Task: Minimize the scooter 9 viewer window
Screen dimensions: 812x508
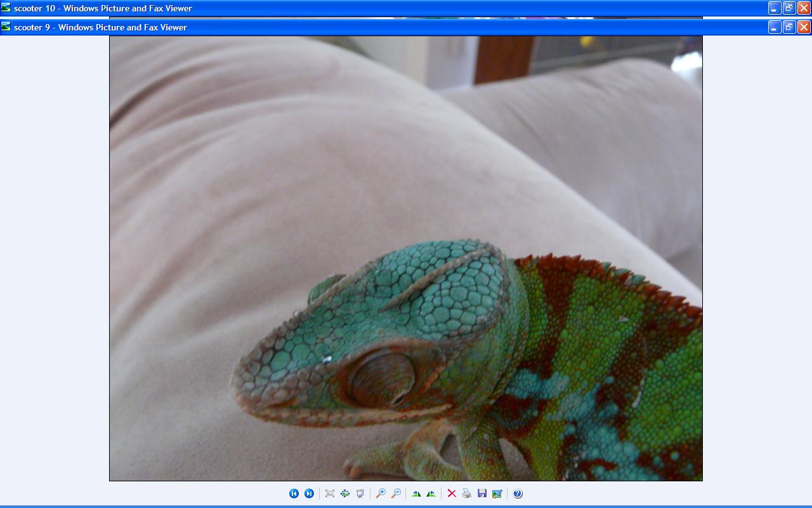Action: (774, 27)
